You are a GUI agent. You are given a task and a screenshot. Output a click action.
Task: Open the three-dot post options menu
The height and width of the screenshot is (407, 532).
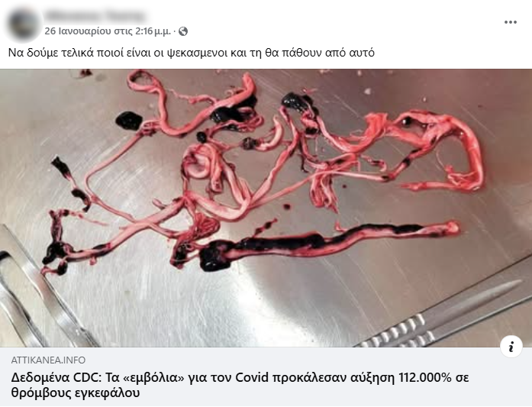(511, 22)
